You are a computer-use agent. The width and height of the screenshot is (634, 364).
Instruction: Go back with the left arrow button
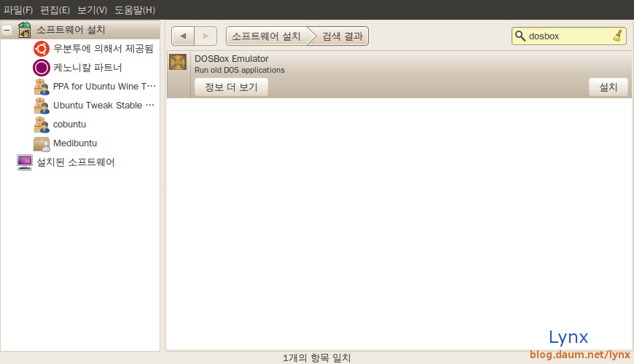pos(183,36)
